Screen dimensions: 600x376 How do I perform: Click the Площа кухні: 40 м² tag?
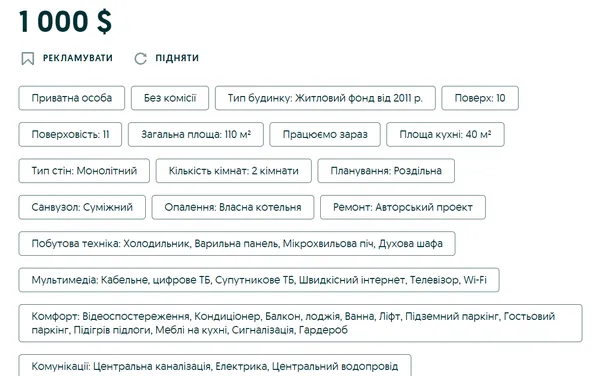[x=445, y=135]
